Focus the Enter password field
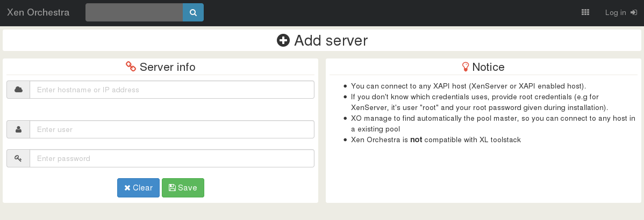This screenshot has height=220, width=644. tap(172, 158)
